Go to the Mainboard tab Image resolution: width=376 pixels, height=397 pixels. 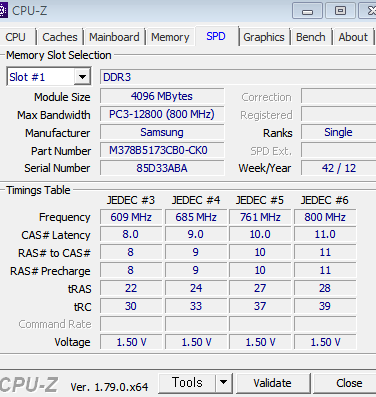point(114,37)
